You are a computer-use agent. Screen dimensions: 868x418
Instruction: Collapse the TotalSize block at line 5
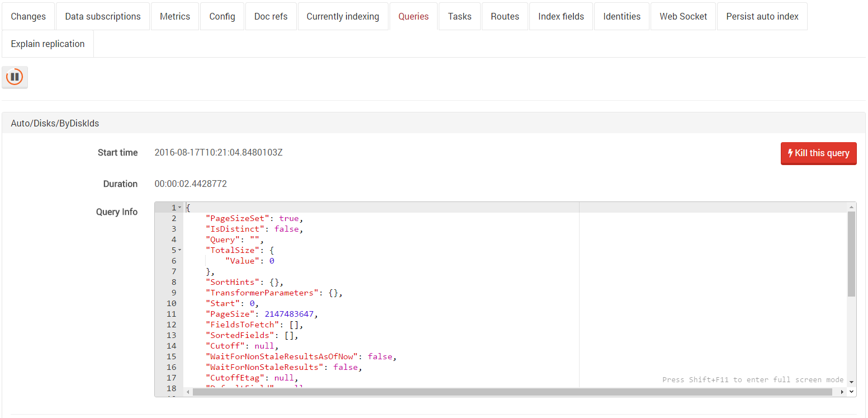[180, 250]
